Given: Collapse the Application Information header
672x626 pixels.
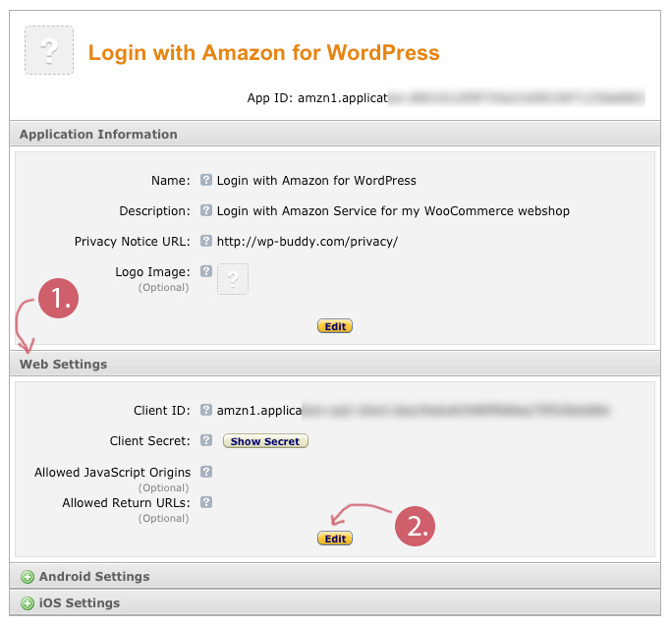Looking at the screenshot, I should (98, 135).
